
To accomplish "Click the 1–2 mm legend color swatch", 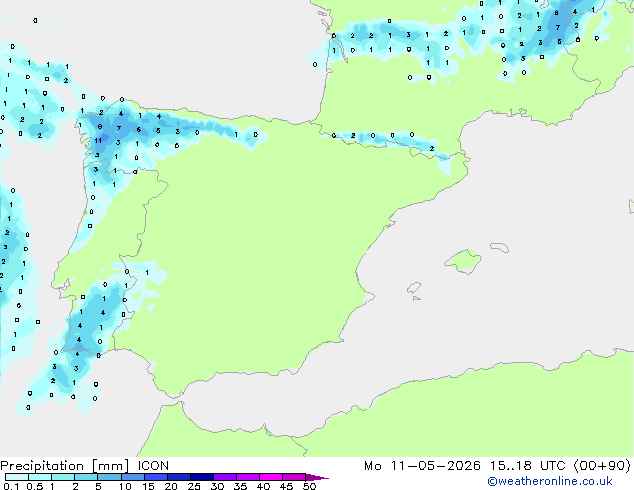I will point(63,477).
